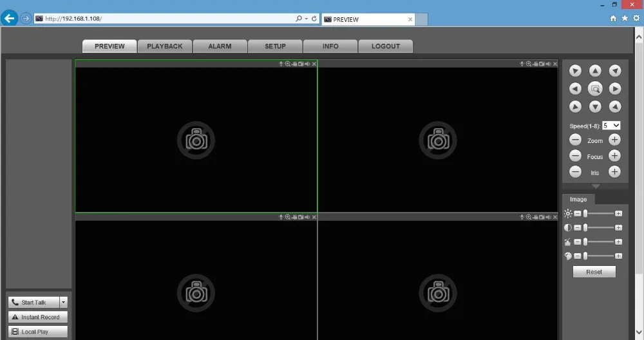Toggle microphone icon in top-left video window
Screen dimensions: 644x340
tap(281, 64)
